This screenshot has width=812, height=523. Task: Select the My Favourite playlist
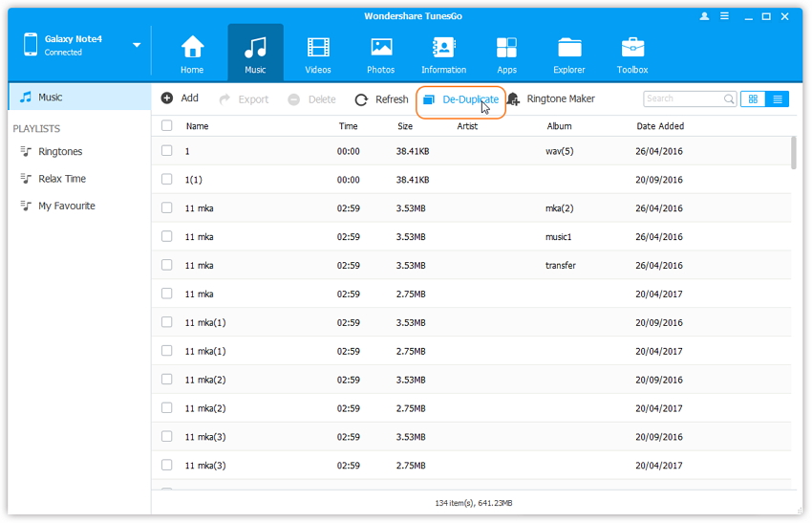66,206
